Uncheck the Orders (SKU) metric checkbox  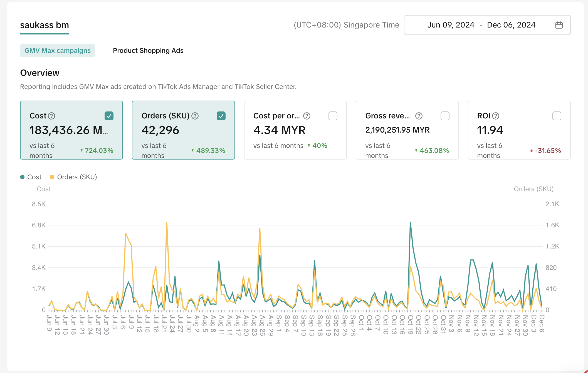pos(221,116)
